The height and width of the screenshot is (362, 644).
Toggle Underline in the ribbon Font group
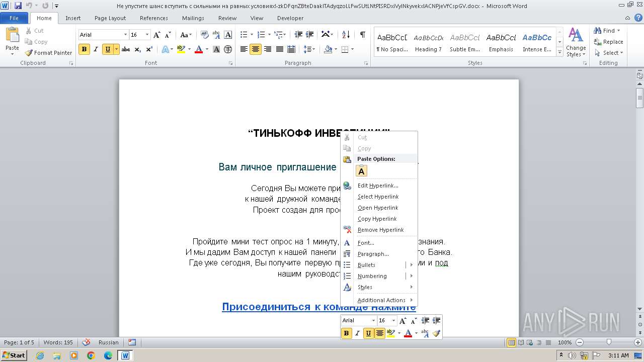[x=108, y=49]
